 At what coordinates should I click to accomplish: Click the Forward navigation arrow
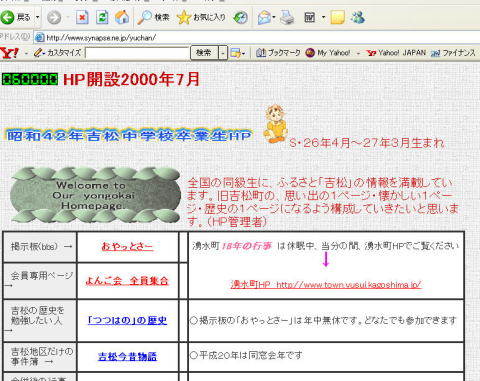coord(54,17)
